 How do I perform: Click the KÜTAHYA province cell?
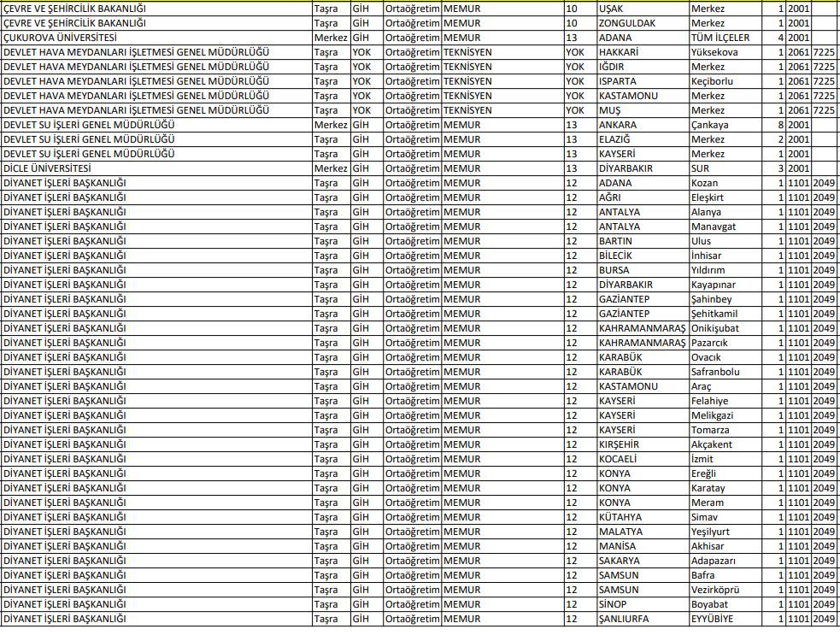pos(643,517)
